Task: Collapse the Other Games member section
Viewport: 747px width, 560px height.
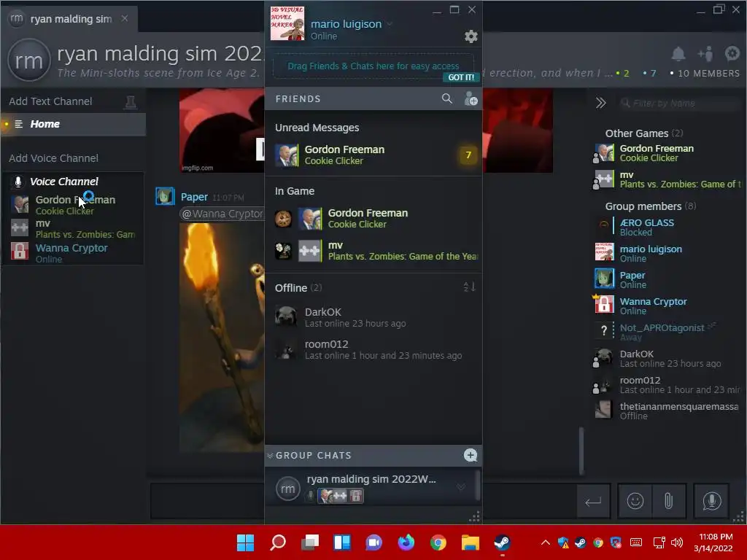Action: 636,133
